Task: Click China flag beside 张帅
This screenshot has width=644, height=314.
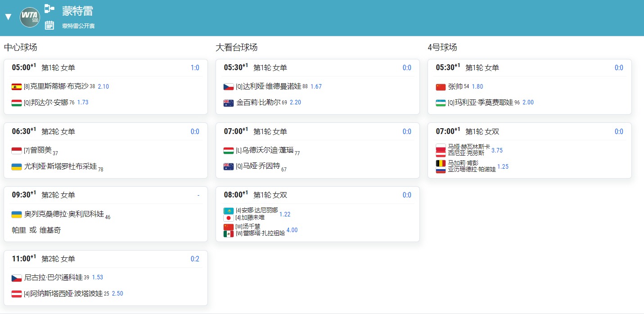Action: (x=441, y=87)
